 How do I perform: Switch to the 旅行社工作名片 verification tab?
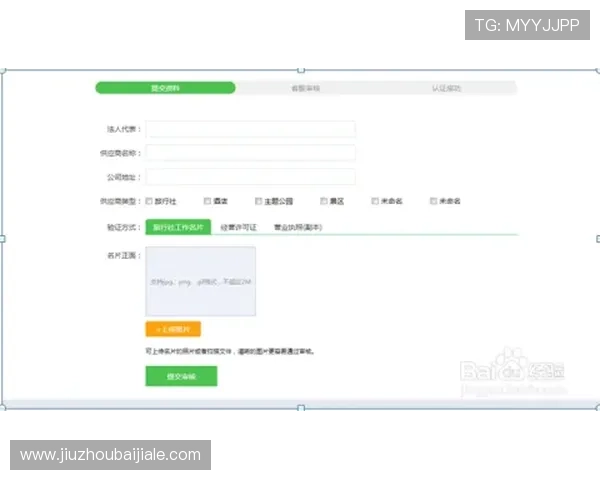click(178, 227)
